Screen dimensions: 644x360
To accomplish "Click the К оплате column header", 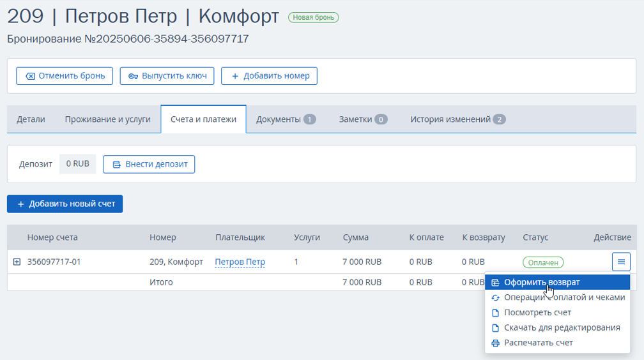I will pyautogui.click(x=426, y=237).
